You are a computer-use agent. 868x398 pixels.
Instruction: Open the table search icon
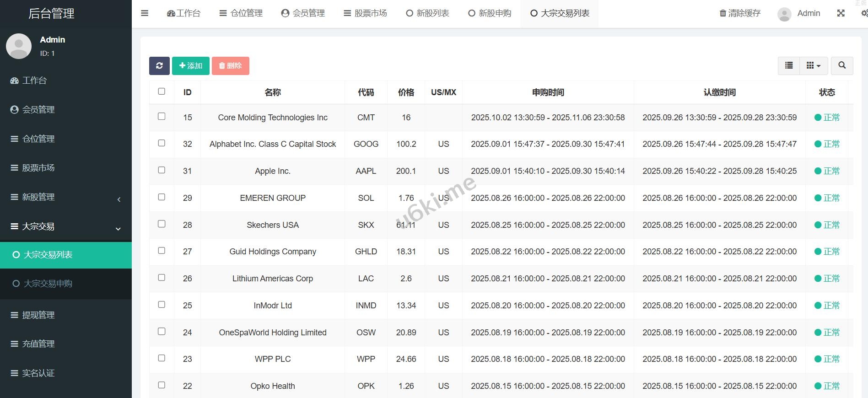[x=842, y=66]
